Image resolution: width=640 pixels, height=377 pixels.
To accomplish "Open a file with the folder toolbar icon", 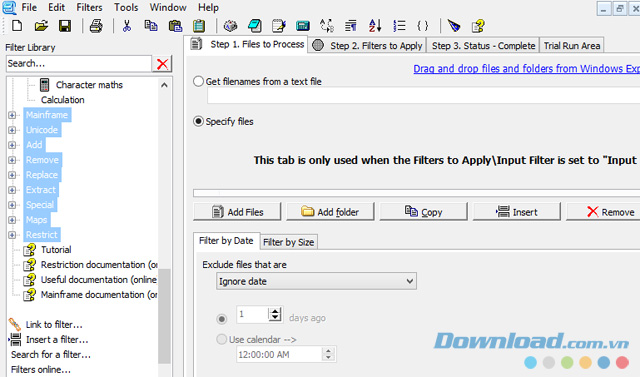I will [x=41, y=26].
